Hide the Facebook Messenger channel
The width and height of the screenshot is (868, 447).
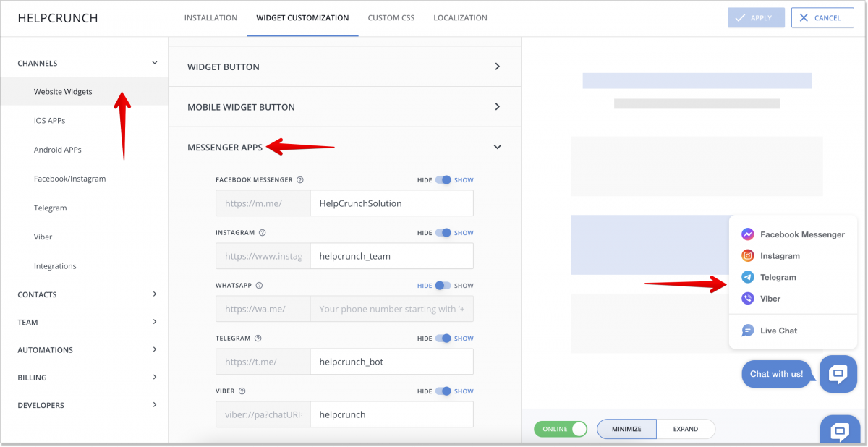pyautogui.click(x=425, y=179)
